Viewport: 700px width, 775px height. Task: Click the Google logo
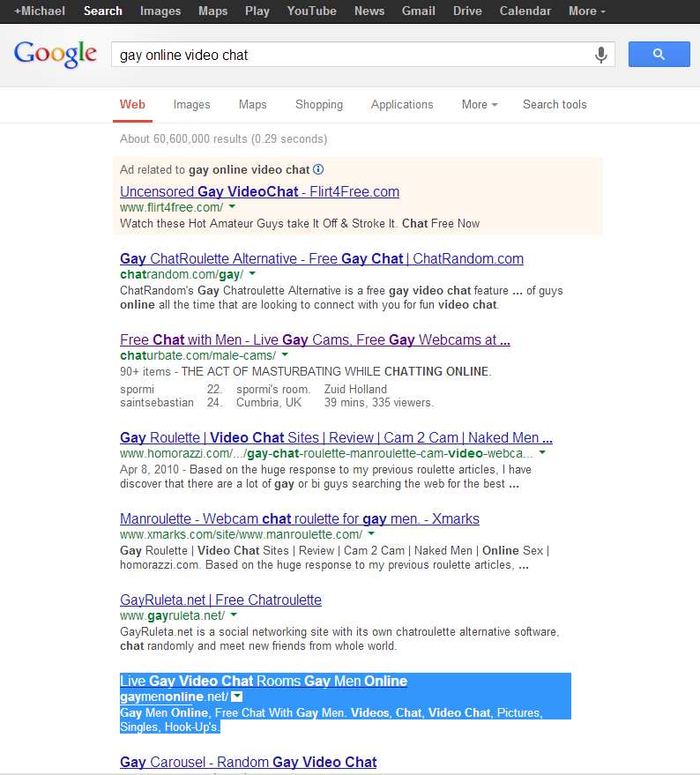(56, 54)
